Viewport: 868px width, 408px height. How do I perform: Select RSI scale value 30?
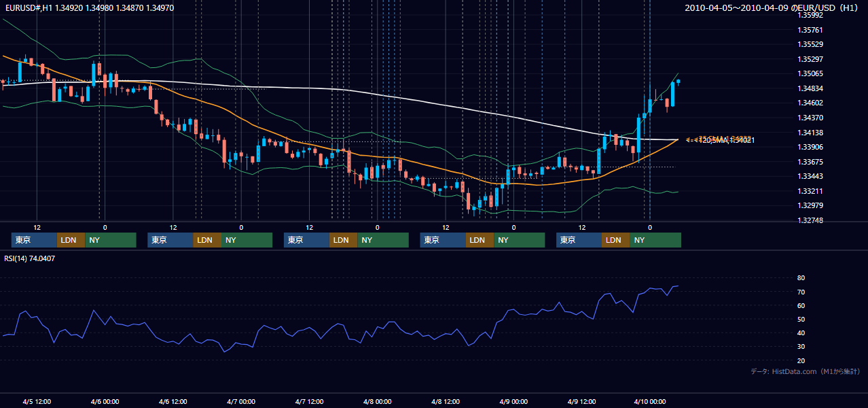tap(801, 346)
